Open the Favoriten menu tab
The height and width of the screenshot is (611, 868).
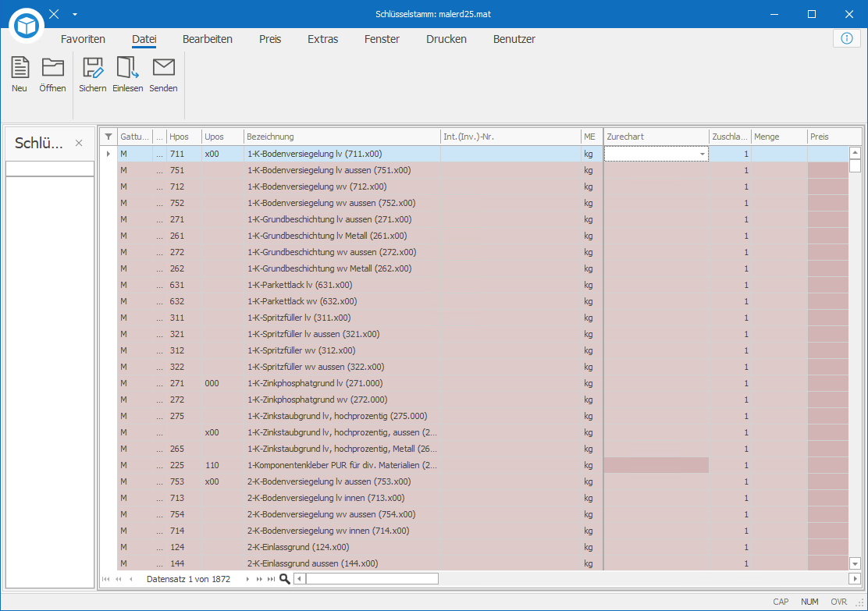point(83,39)
